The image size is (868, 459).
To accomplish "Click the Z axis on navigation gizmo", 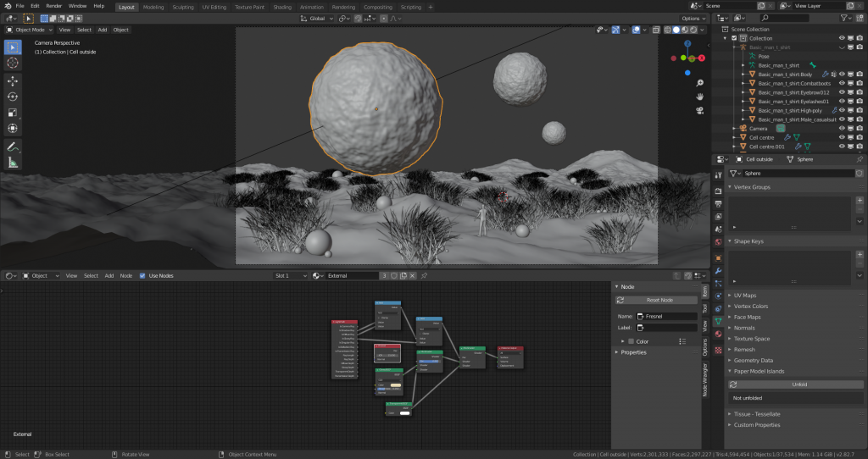I will tap(687, 44).
